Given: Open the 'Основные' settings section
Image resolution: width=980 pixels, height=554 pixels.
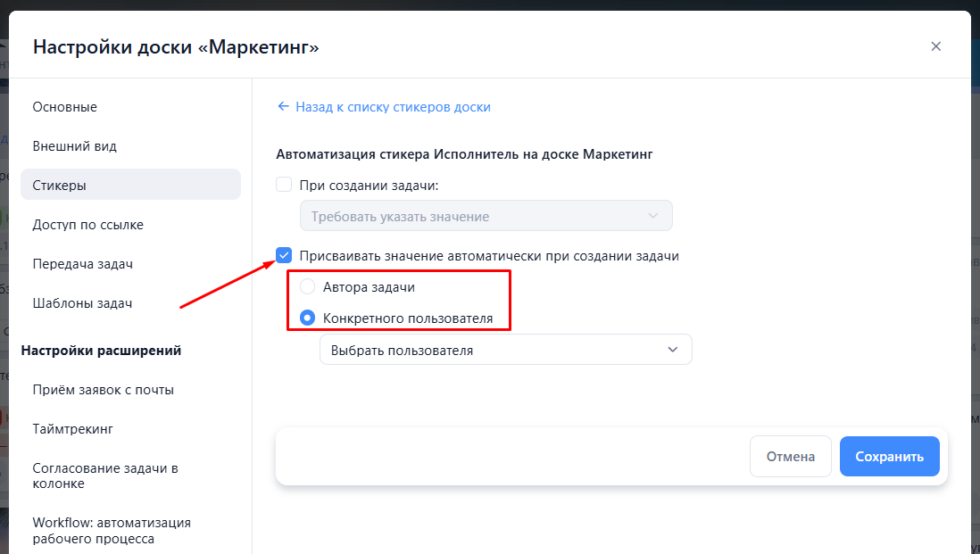Looking at the screenshot, I should click(130, 107).
